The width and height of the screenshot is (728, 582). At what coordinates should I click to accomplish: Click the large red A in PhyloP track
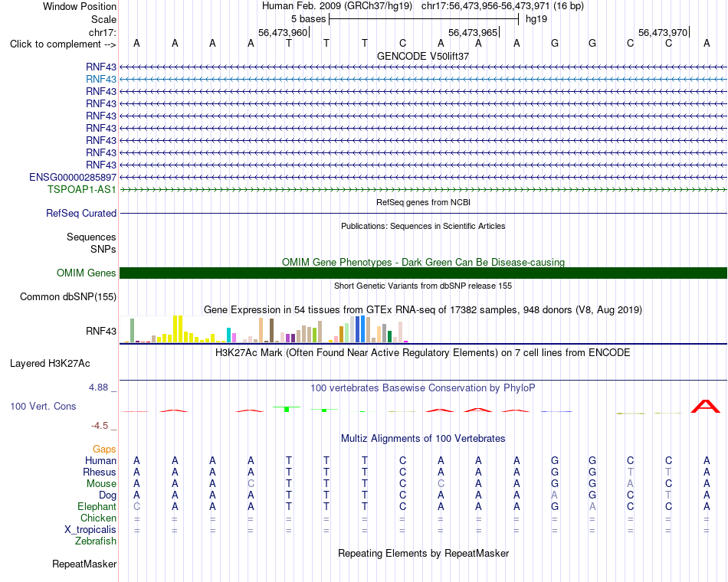pos(706,406)
